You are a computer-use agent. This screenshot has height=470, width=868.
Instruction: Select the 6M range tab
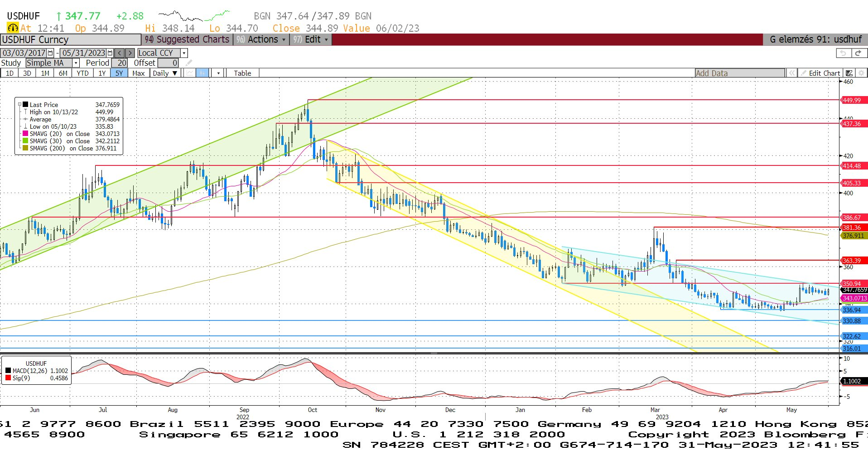tap(63, 73)
